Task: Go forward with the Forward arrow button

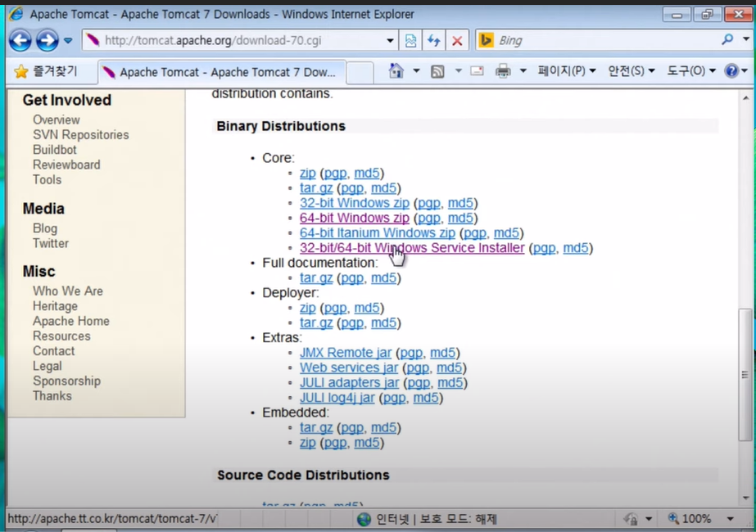Action: (x=48, y=40)
